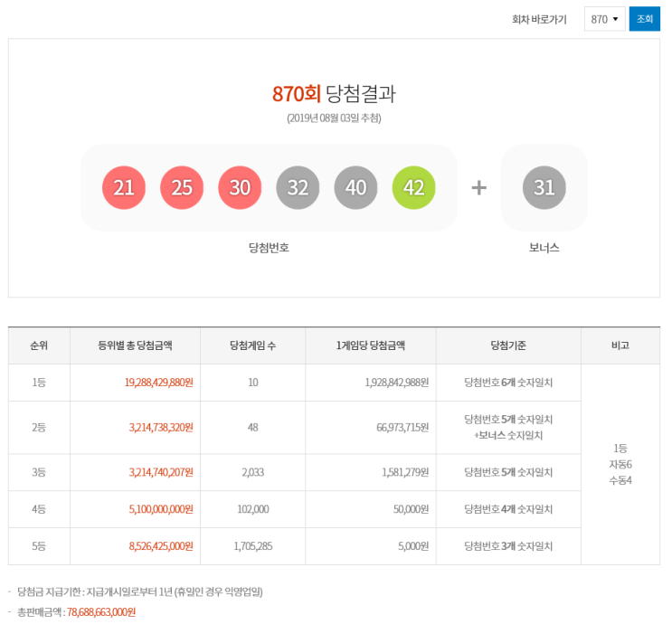Click the +보너스 숫자일치 criteria text
The width and height of the screenshot is (672, 634).
tap(508, 436)
